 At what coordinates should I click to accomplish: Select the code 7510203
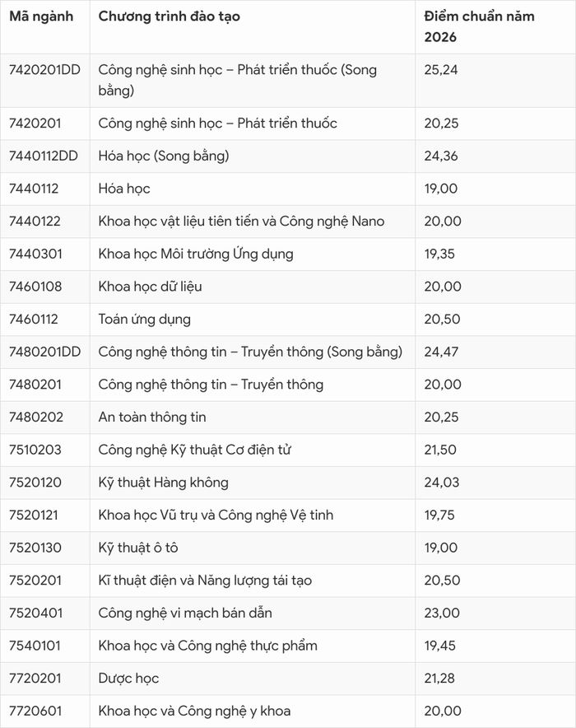(35, 450)
